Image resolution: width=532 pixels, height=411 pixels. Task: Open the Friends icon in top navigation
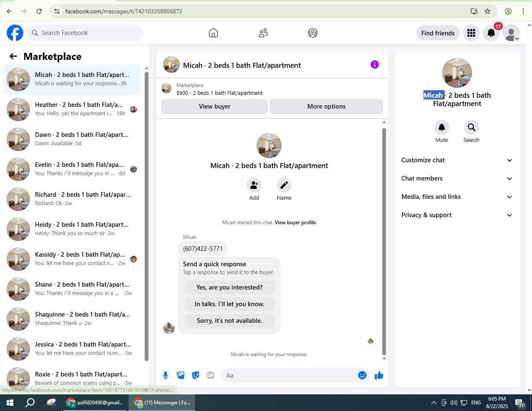[263, 33]
